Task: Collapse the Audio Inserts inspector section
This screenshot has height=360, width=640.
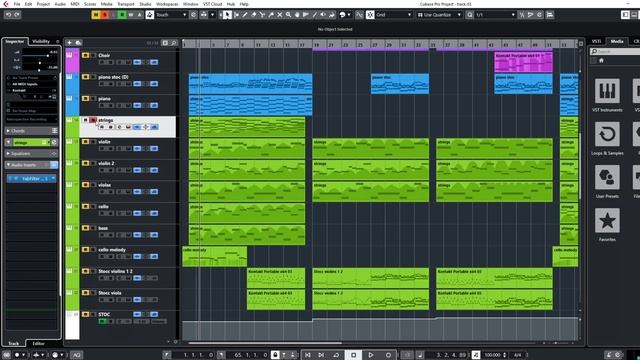Action: [x=8, y=165]
